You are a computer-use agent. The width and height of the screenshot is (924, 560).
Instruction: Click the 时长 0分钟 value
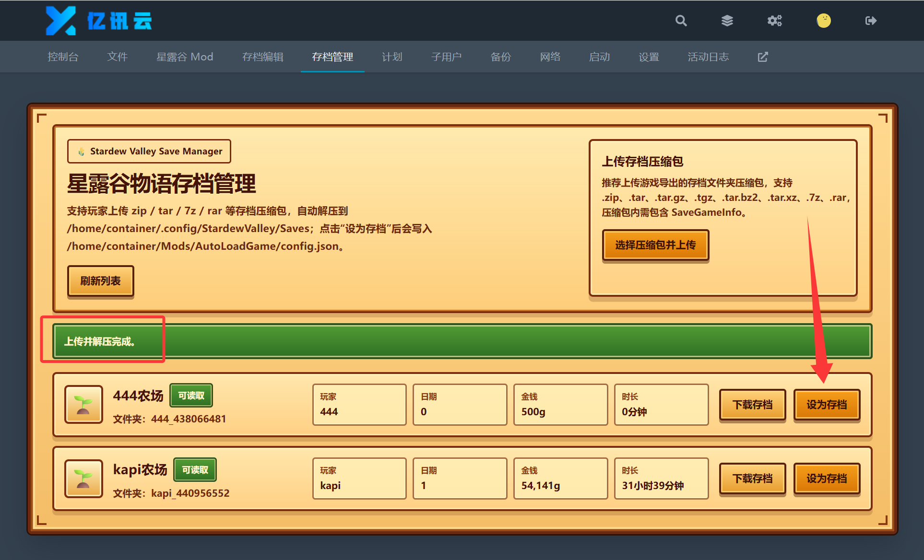[634, 412]
